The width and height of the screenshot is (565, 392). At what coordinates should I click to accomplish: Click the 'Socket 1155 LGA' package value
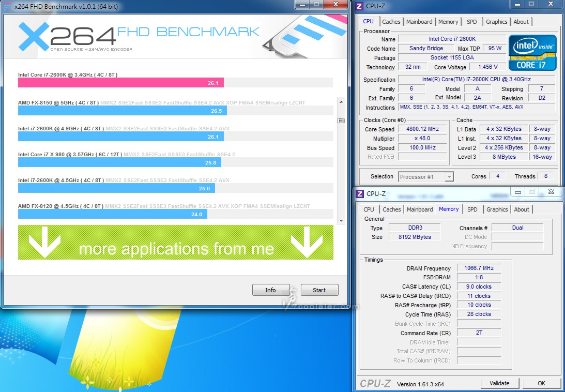point(452,58)
